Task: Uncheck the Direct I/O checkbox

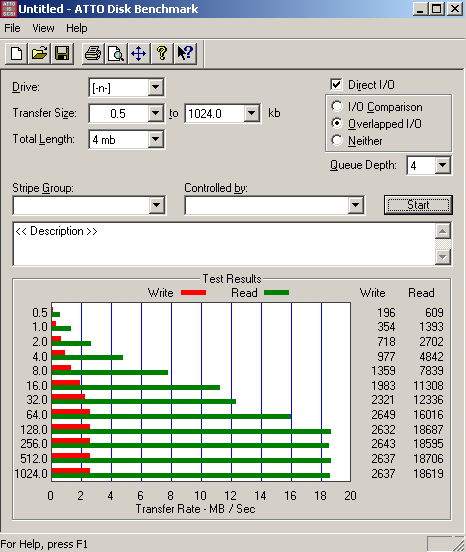Action: coord(336,84)
